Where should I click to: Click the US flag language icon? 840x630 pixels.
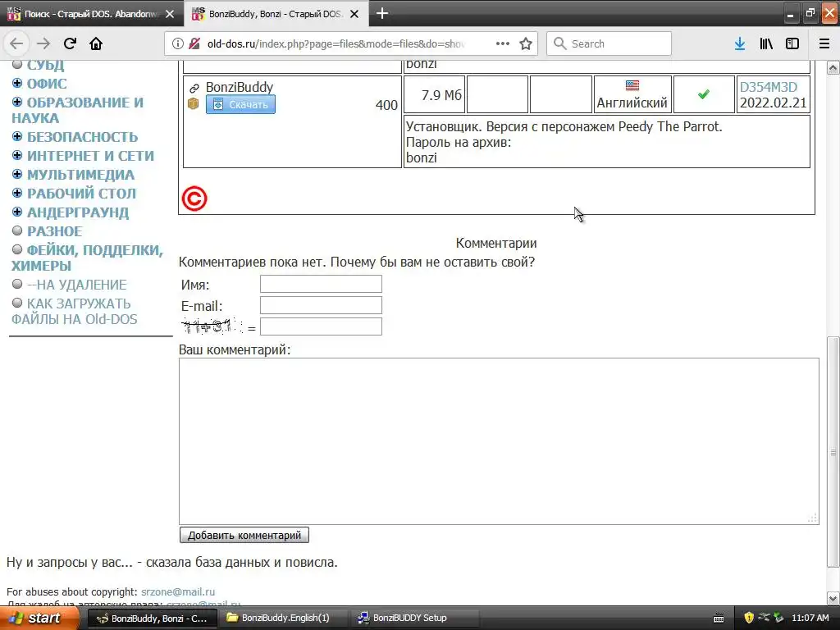point(632,85)
